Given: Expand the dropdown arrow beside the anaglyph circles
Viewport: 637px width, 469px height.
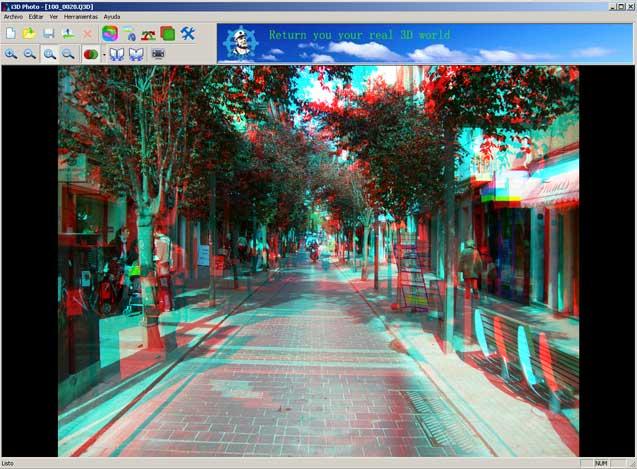Looking at the screenshot, I should pyautogui.click(x=102, y=54).
